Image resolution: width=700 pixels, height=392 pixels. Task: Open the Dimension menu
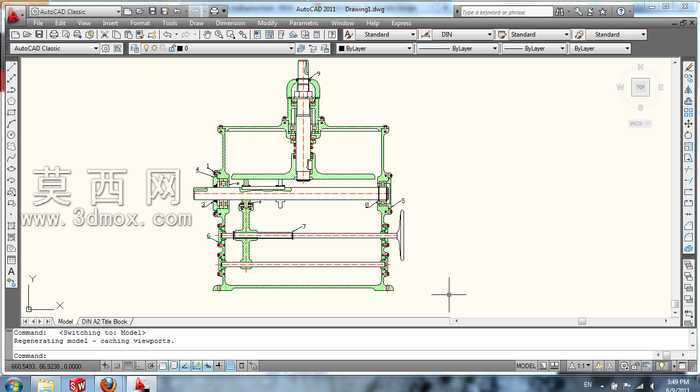point(230,23)
